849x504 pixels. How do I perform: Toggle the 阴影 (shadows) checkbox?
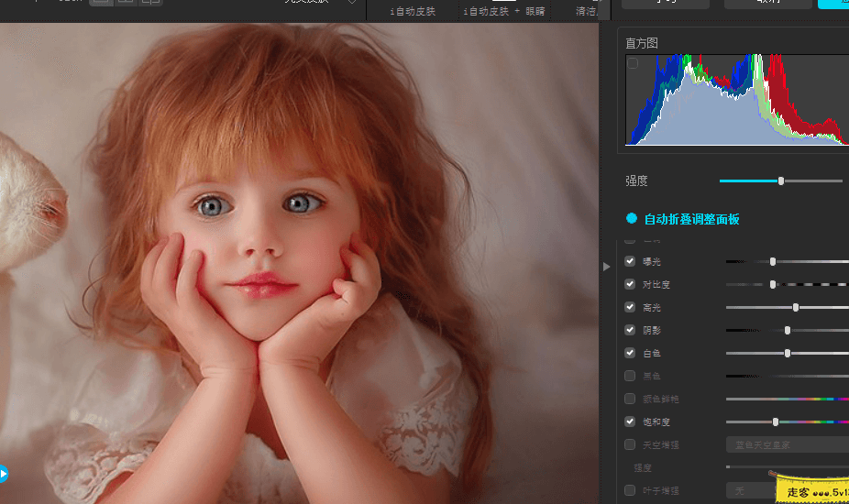(x=630, y=330)
